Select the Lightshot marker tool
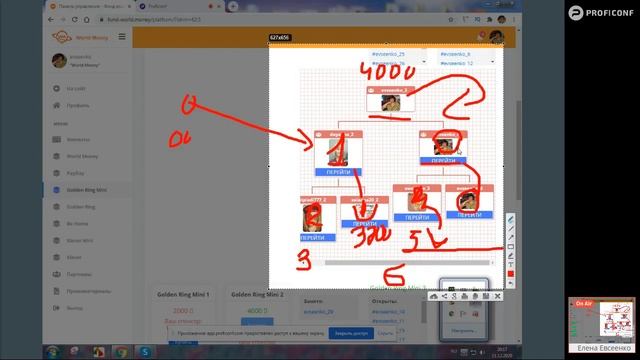Screen dimensions: 640x360 coord(511,256)
